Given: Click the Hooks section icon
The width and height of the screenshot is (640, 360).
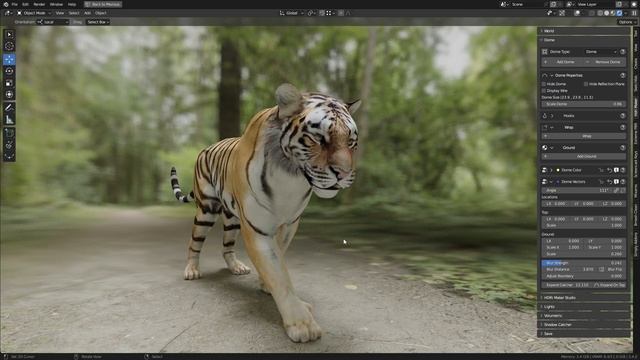Looking at the screenshot, I should point(544,116).
